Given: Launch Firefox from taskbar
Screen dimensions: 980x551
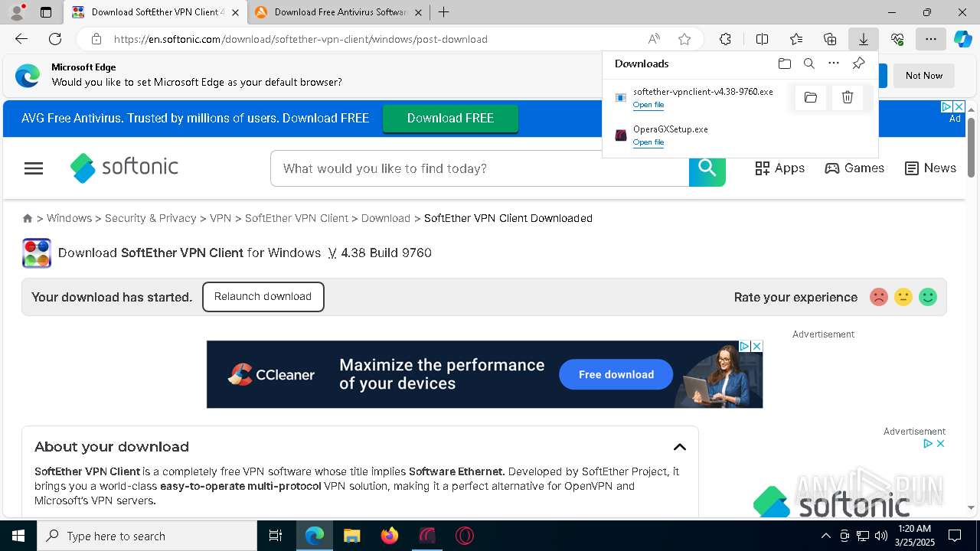Looking at the screenshot, I should 389,536.
